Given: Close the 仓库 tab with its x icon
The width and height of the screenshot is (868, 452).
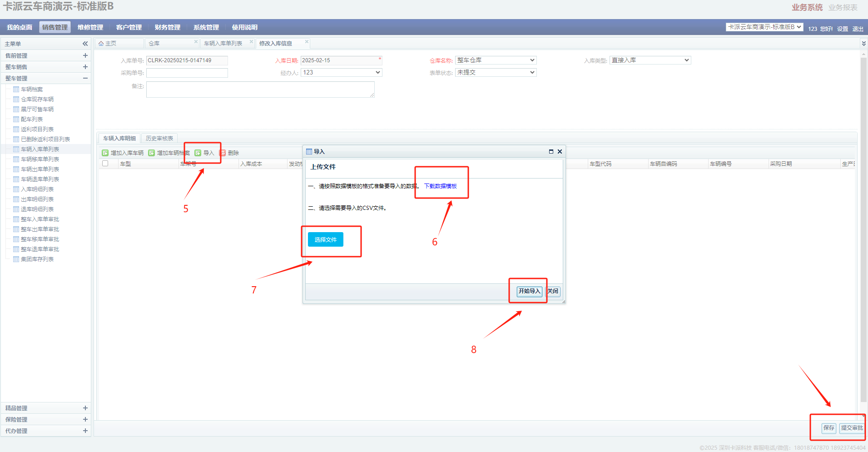Looking at the screenshot, I should 196,42.
